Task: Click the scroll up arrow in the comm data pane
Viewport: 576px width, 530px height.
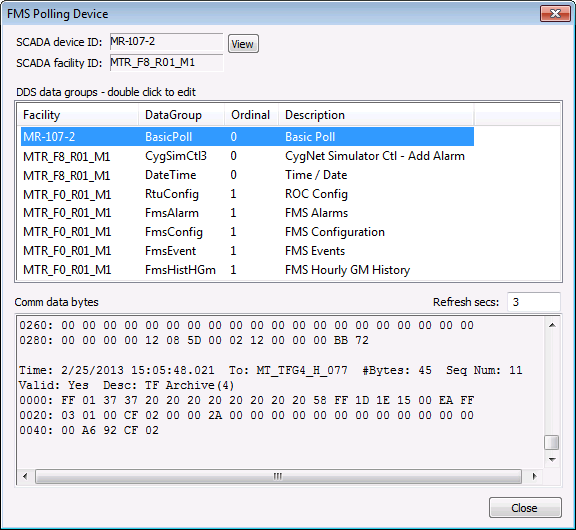Action: click(x=552, y=325)
